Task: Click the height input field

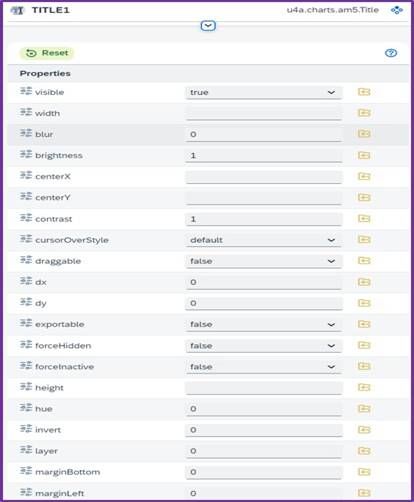Action: pos(263,388)
